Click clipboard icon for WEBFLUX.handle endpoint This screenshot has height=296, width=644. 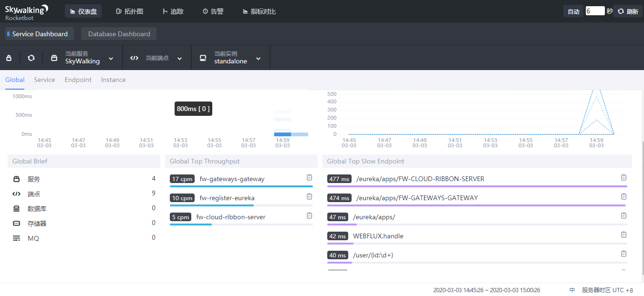click(623, 235)
